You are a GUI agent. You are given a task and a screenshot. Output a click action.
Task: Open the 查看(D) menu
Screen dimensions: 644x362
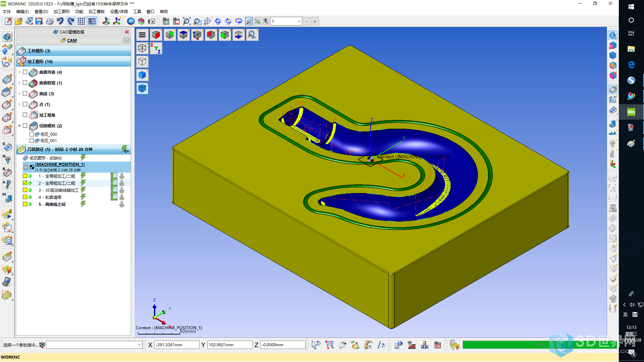(41, 11)
